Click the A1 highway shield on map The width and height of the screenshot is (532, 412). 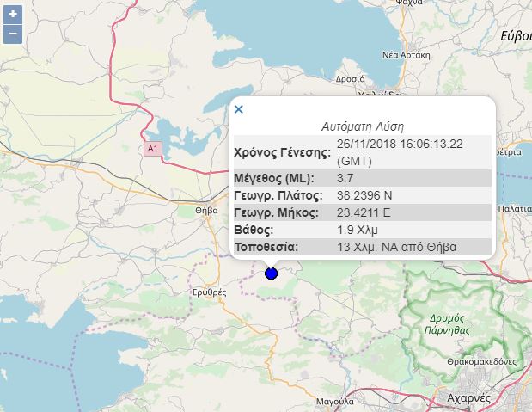click(x=152, y=149)
